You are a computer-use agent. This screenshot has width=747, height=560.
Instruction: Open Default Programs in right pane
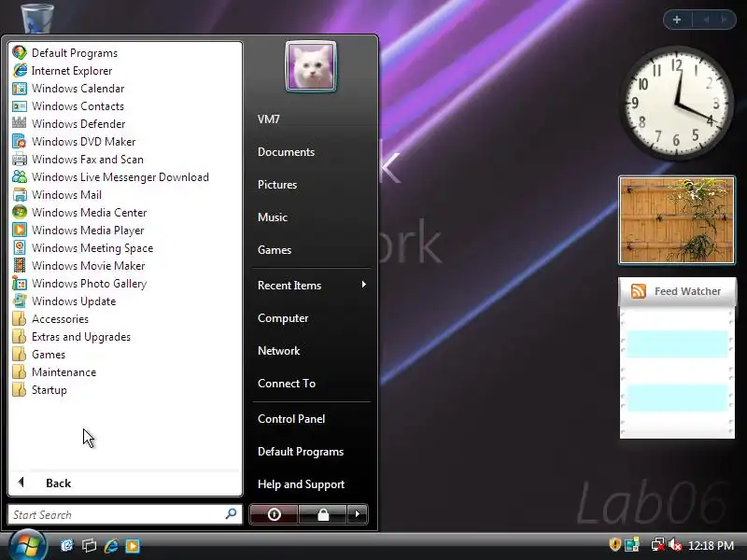coord(301,452)
